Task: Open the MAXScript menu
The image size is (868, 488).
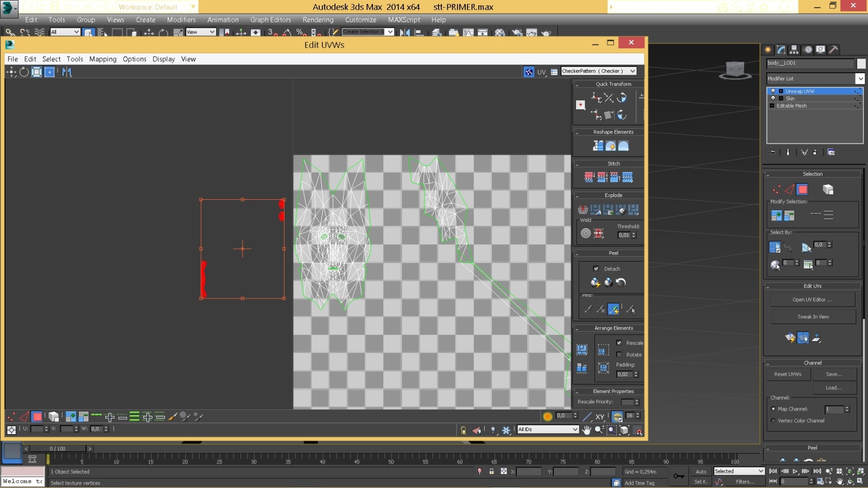Action: click(x=404, y=20)
